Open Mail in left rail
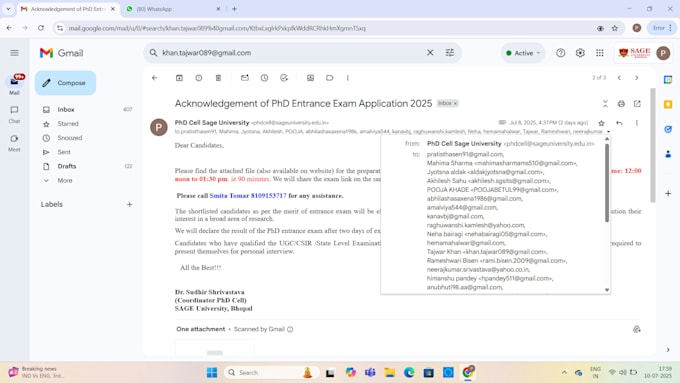 [x=14, y=85]
